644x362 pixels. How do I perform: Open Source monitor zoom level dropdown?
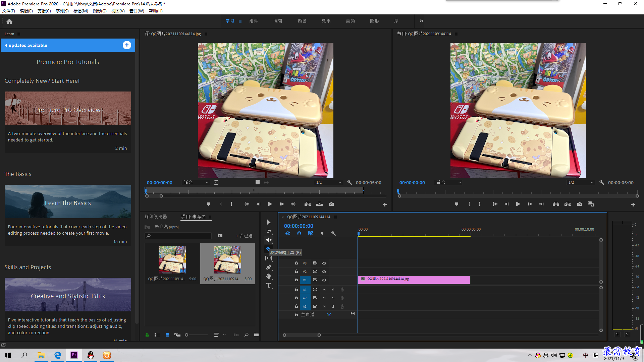[196, 183]
